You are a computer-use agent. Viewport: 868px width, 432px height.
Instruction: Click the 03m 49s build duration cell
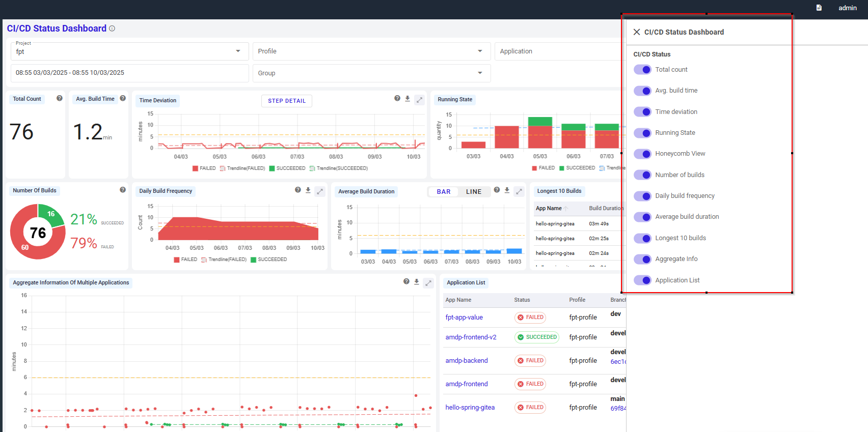599,224
